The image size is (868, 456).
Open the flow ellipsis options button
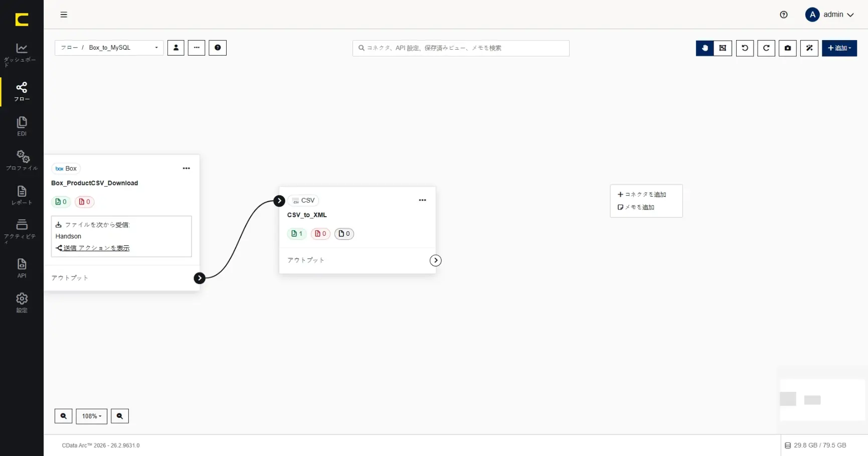point(197,48)
